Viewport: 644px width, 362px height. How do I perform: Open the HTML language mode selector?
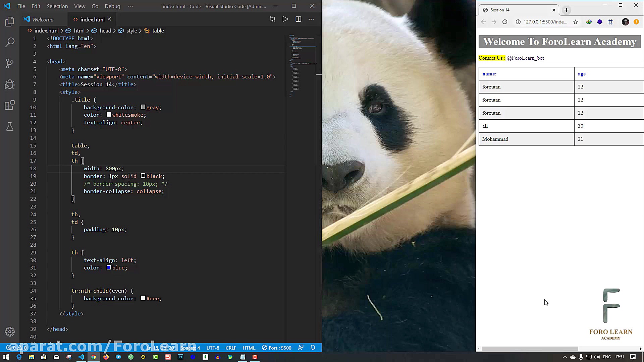249,348
